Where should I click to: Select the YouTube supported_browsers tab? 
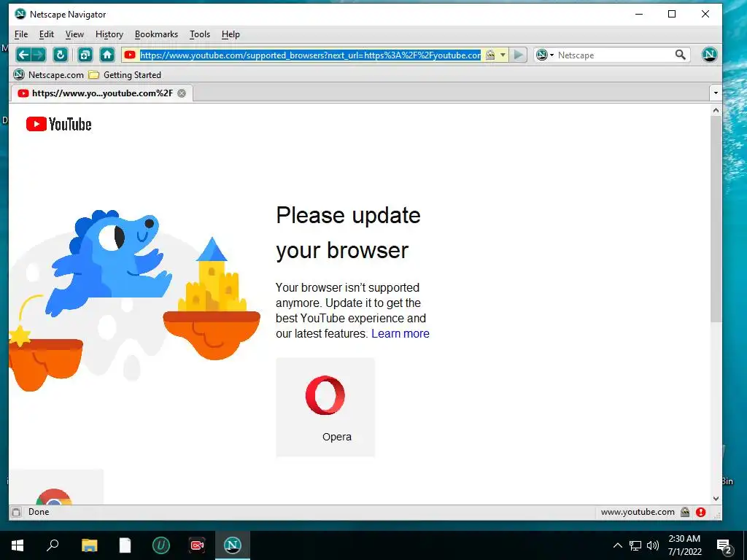coord(101,93)
